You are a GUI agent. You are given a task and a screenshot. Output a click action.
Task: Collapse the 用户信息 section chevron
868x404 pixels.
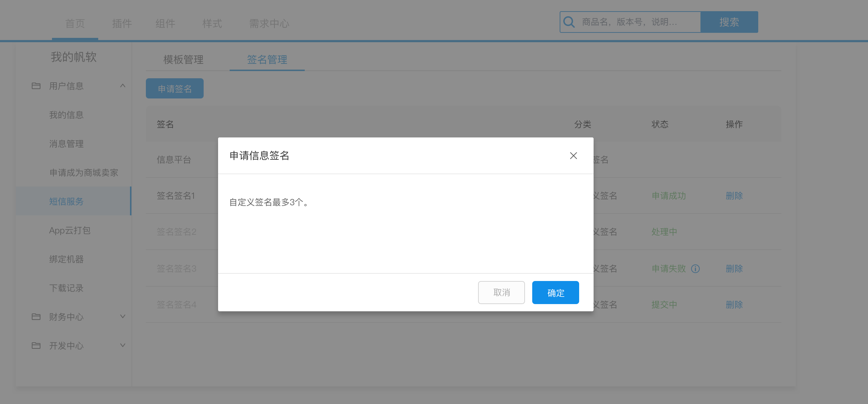pyautogui.click(x=123, y=86)
